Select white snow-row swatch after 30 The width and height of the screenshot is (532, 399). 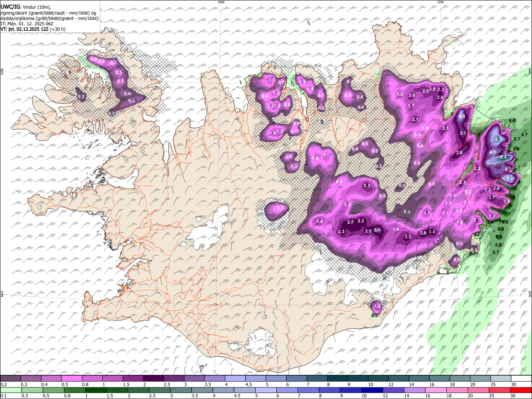tap(521, 379)
